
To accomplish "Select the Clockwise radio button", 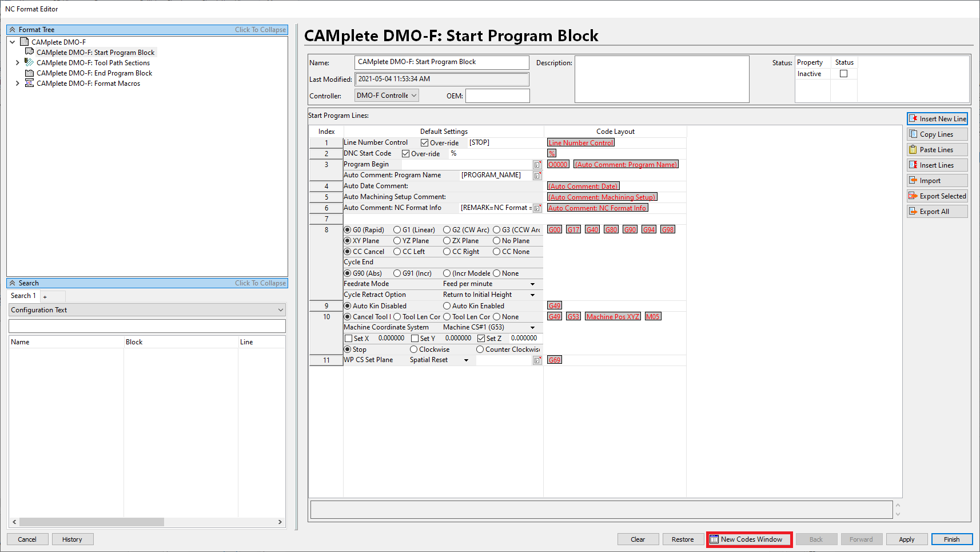I will tap(413, 350).
